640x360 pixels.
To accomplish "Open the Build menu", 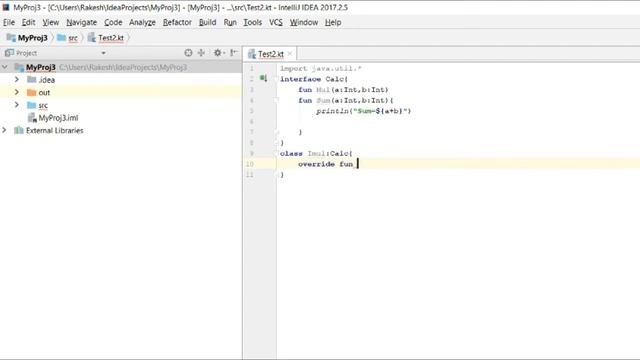I will tap(207, 22).
